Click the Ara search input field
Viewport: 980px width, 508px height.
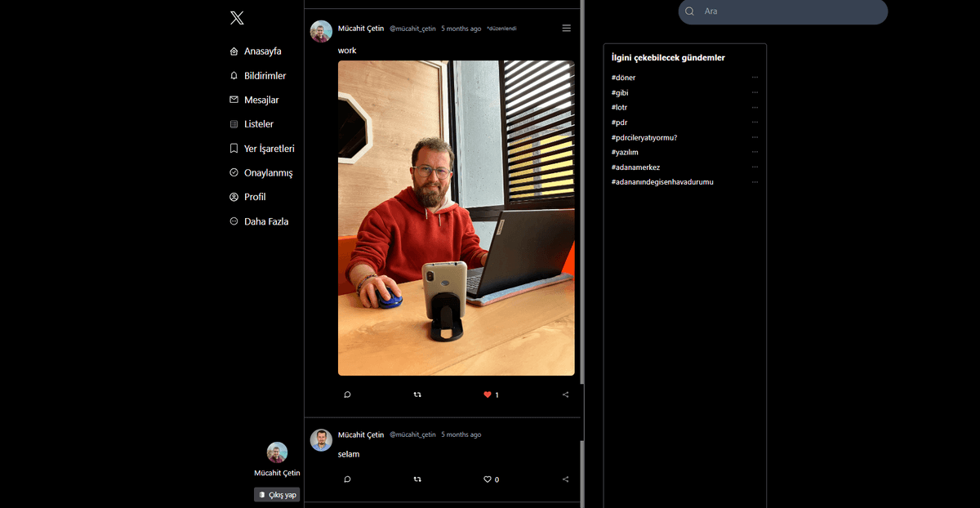(x=784, y=11)
